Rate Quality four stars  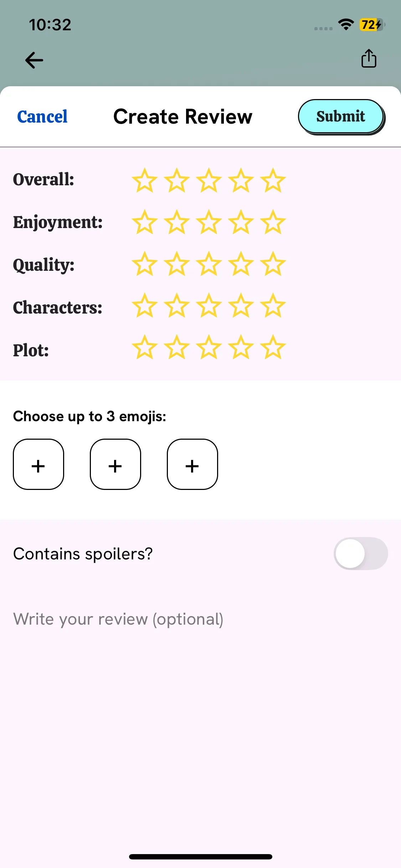point(241,264)
